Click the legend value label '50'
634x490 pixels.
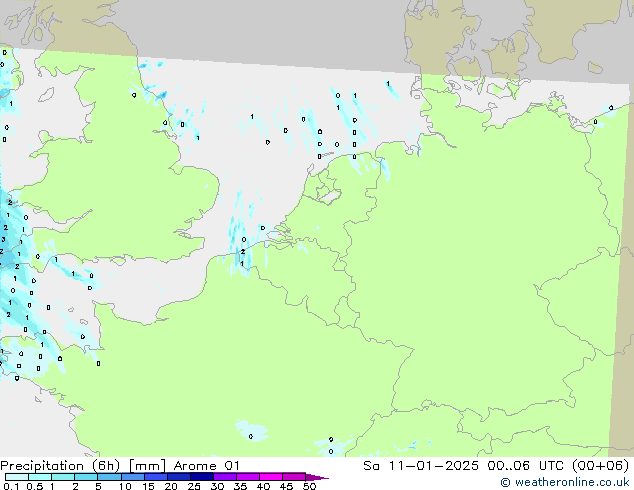[x=309, y=486]
